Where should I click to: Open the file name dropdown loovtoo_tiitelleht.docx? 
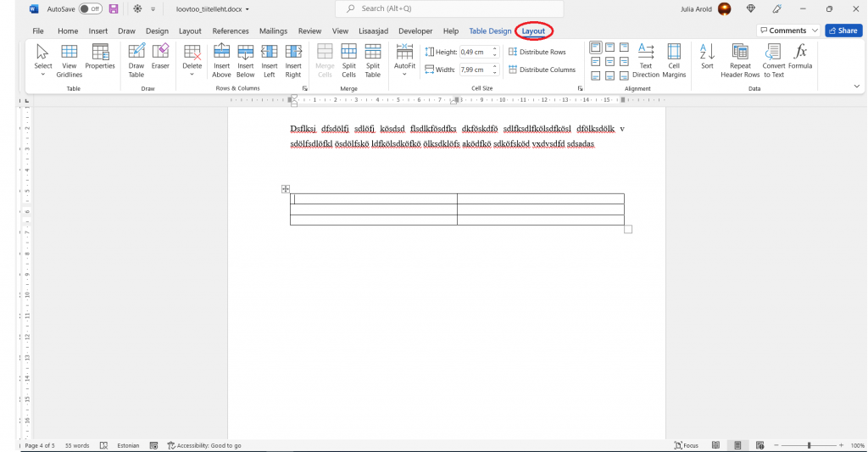pyautogui.click(x=213, y=8)
